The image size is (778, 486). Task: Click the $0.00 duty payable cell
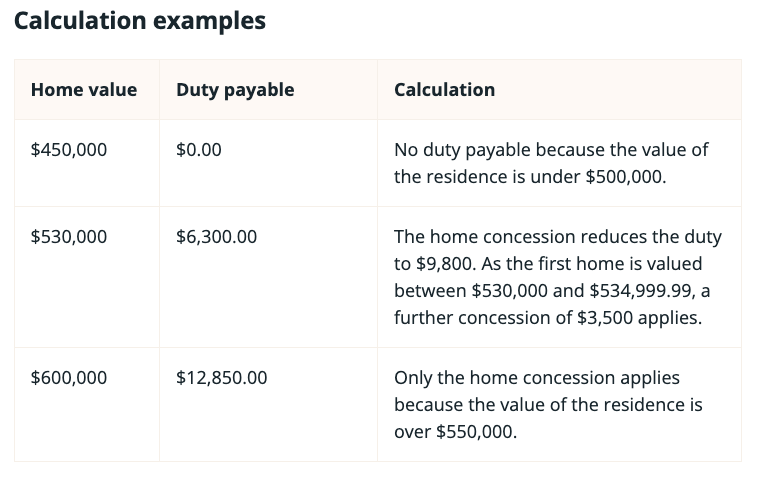(x=199, y=150)
